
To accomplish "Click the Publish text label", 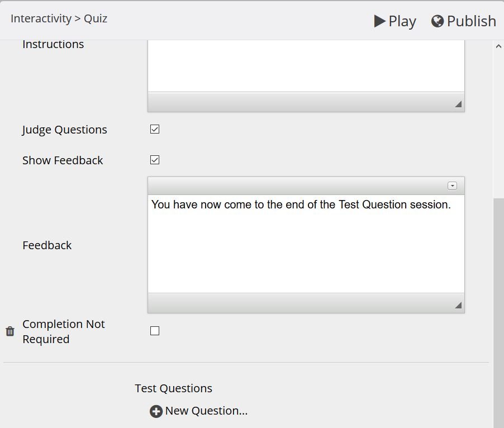I will (x=472, y=21).
